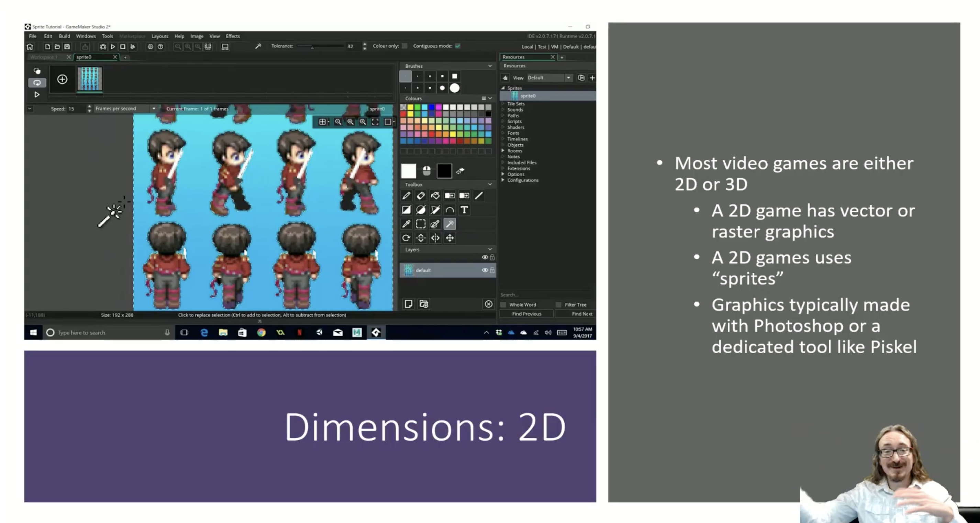Viewport: 980px width, 523px height.
Task: Lock the default layer
Action: (492, 270)
